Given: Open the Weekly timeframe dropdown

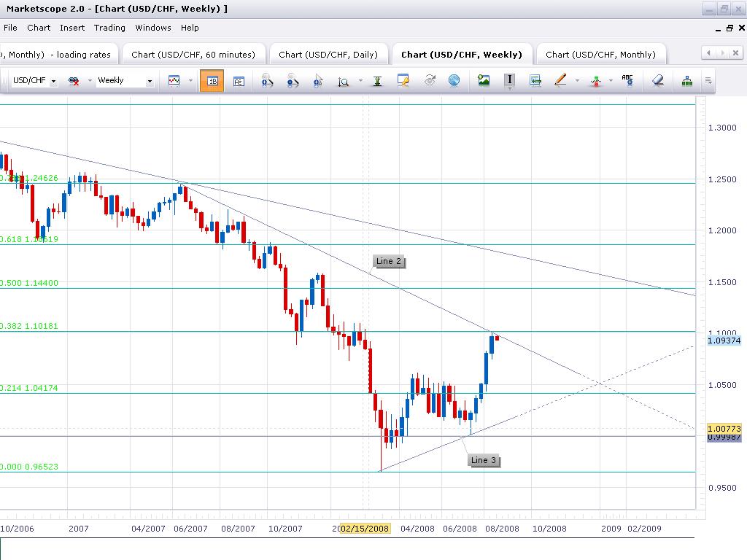Looking at the screenshot, I should pyautogui.click(x=150, y=82).
